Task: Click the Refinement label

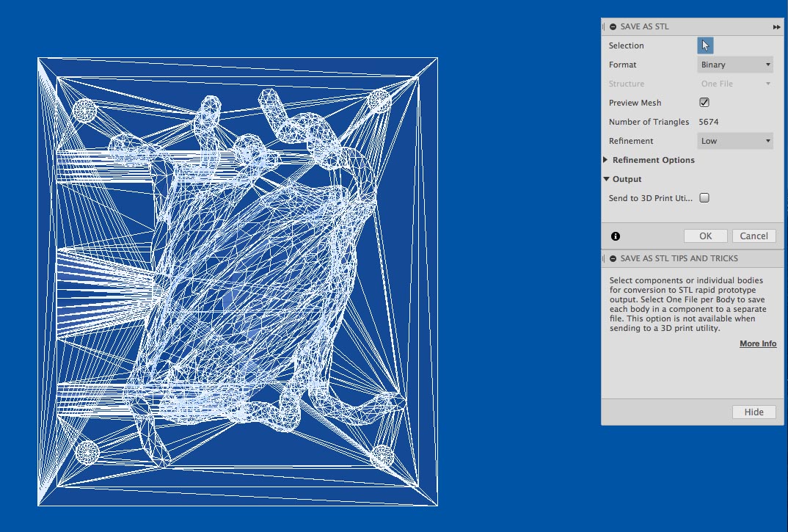Action: pos(631,142)
